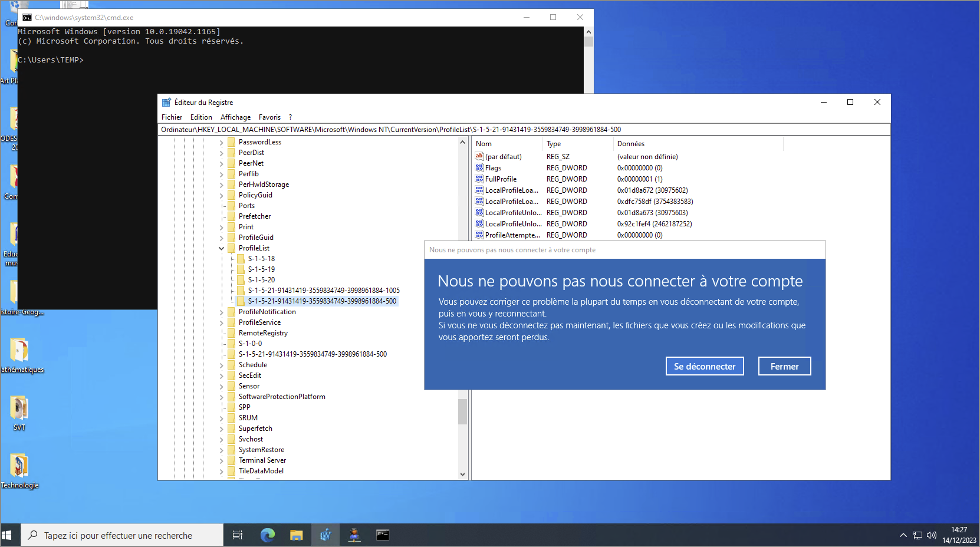This screenshot has width=980, height=547.
Task: Open the Fichier menu
Action: (x=172, y=117)
